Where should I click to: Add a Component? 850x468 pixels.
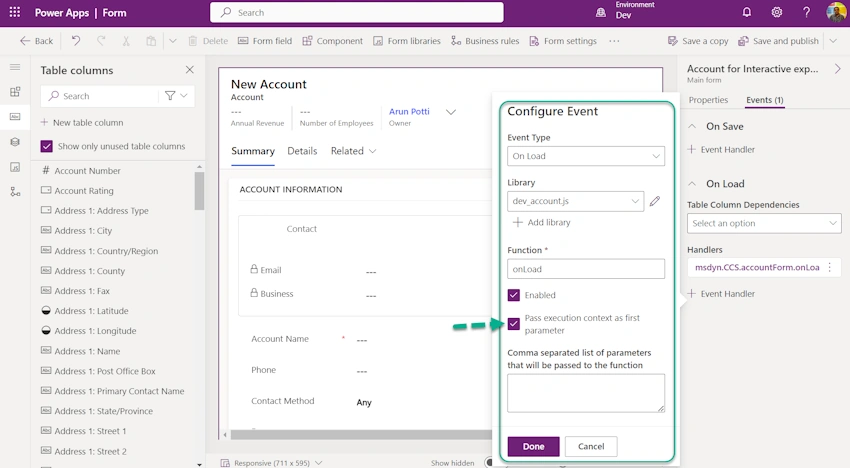pos(332,41)
